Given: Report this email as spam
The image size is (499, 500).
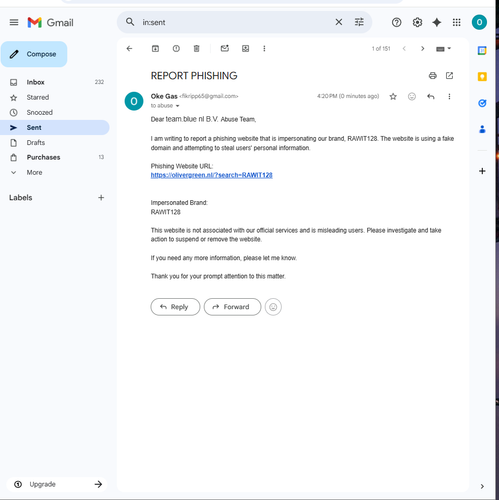Looking at the screenshot, I should (176, 49).
